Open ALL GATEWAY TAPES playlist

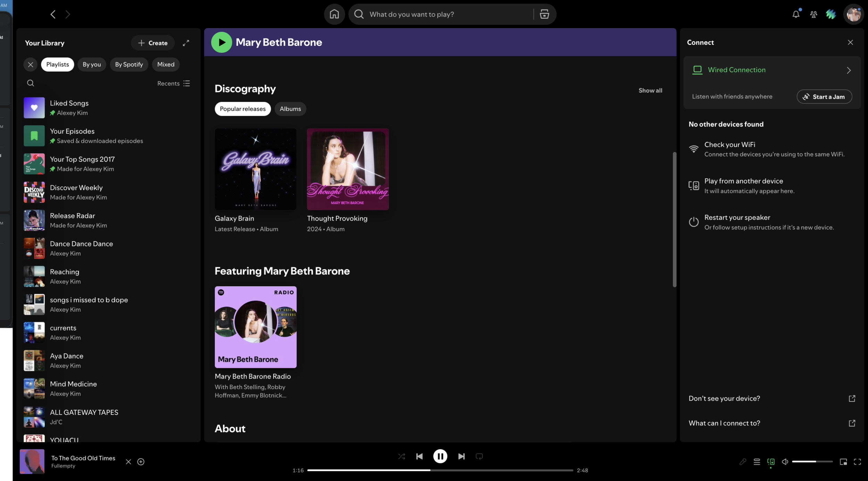pos(108,417)
